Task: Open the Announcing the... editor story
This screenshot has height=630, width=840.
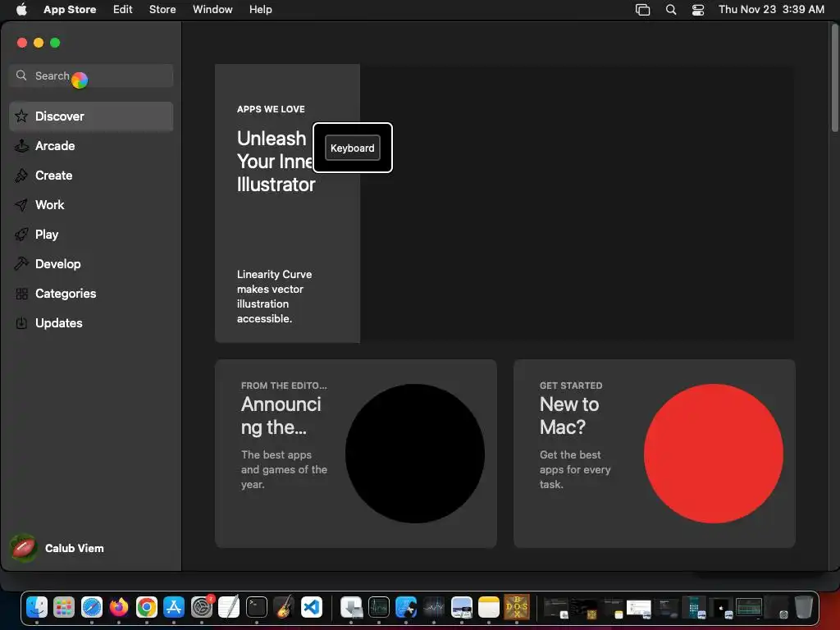Action: click(x=356, y=453)
